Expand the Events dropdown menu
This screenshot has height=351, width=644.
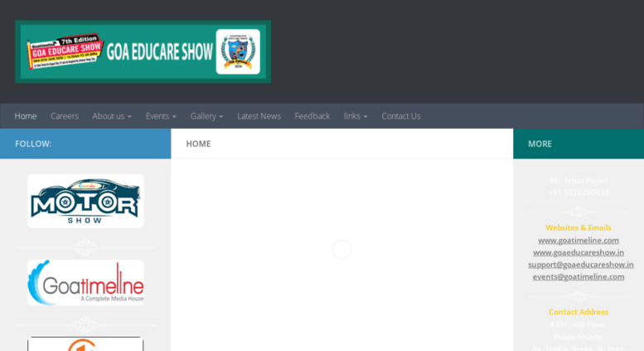point(161,116)
